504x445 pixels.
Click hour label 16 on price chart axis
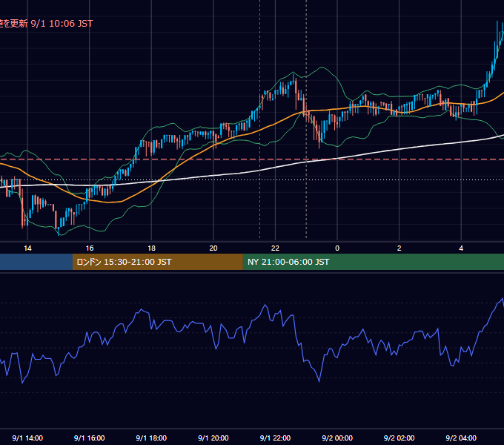tap(90, 248)
